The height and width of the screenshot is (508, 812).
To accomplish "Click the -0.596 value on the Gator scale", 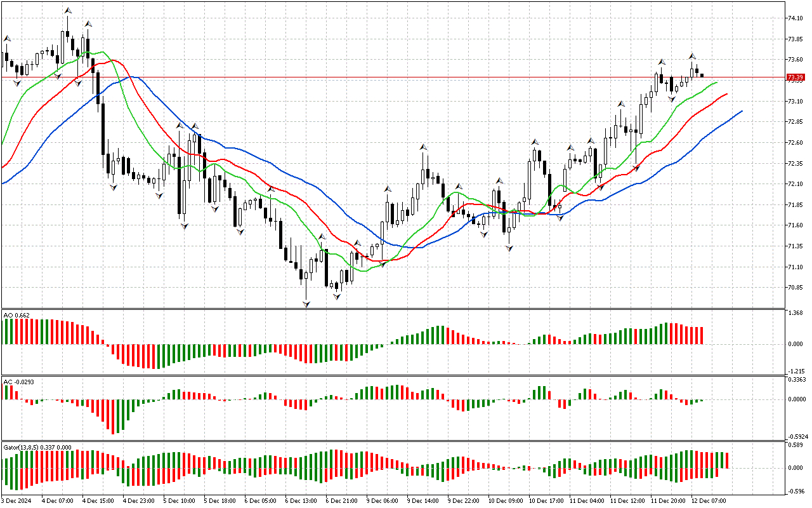I will tap(796, 491).
